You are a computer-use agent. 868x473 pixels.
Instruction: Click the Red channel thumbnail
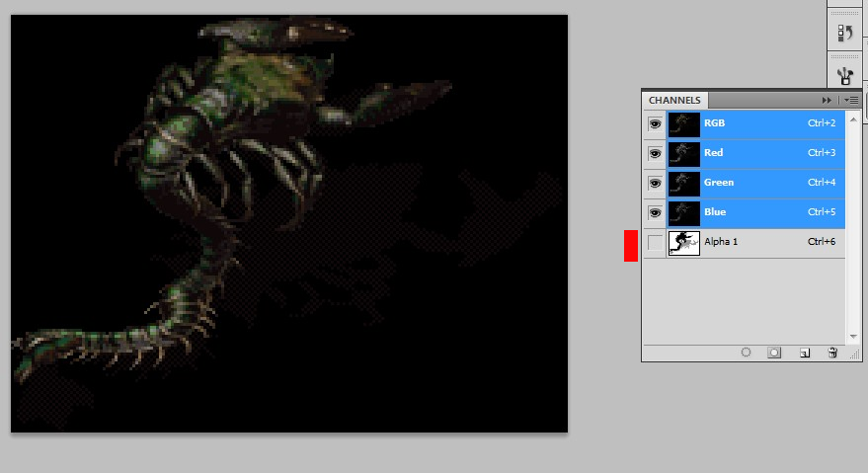[683, 154]
